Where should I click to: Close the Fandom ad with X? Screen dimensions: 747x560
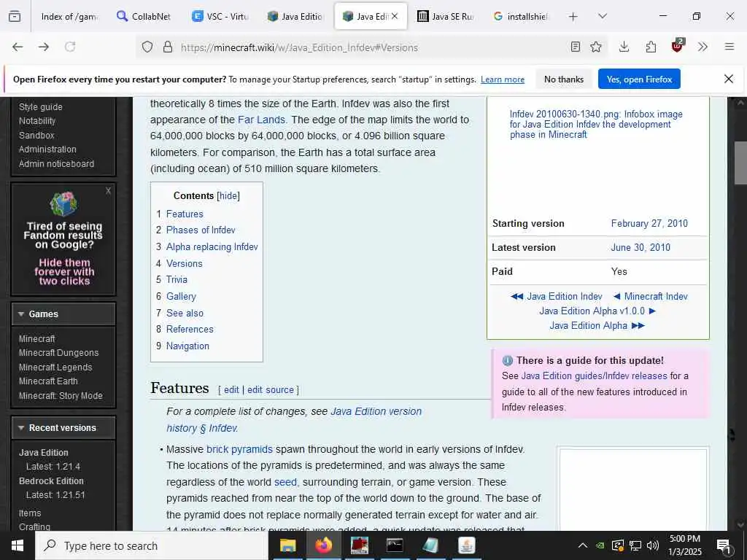[108, 190]
